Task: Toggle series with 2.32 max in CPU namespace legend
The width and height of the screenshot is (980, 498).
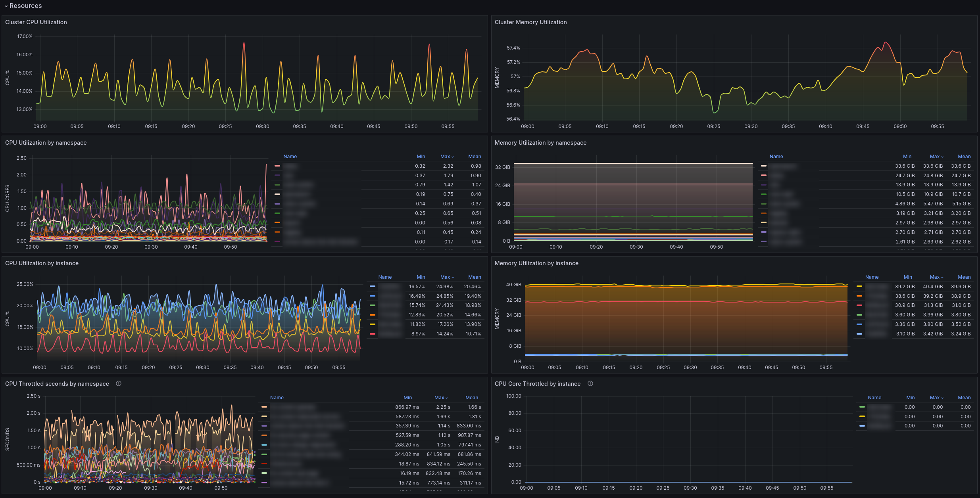Action: 290,166
